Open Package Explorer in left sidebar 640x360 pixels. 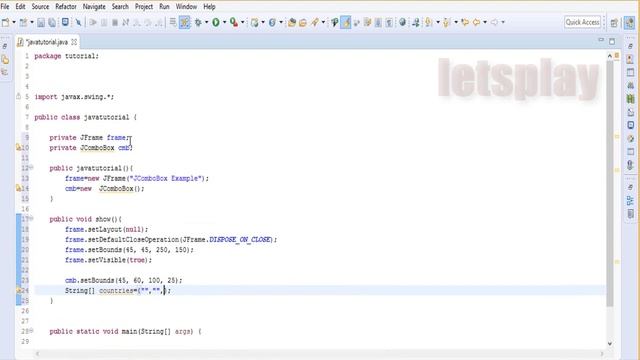point(5,60)
